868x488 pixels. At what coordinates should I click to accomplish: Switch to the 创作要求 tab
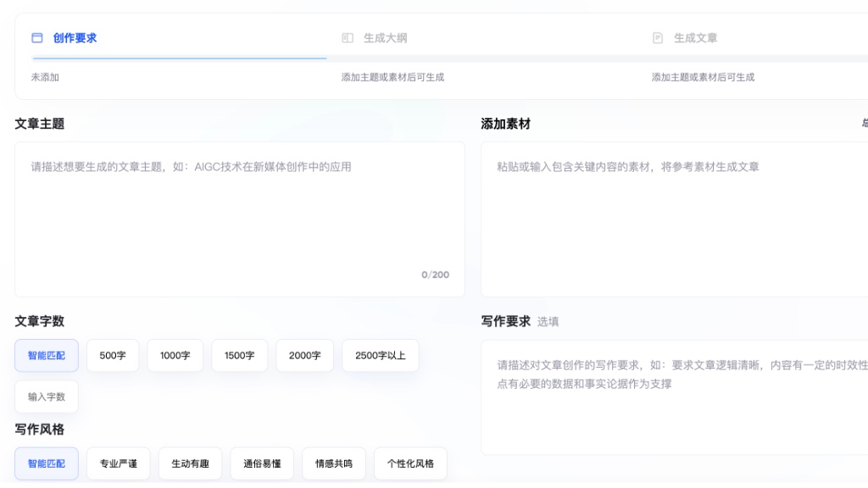[75, 38]
